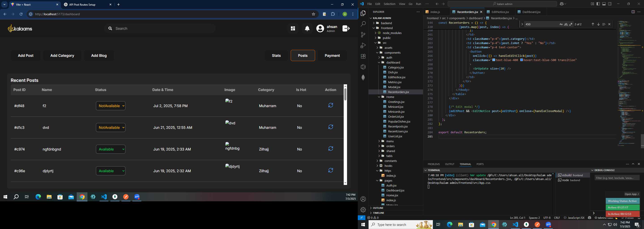The width and height of the screenshot is (644, 229).
Task: Click the Add Category button
Action: (x=62, y=55)
